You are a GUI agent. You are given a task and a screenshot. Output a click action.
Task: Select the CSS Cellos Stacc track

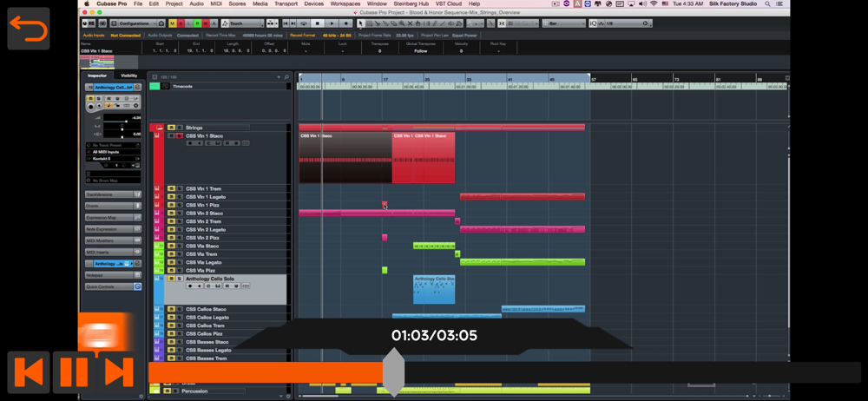click(206, 310)
